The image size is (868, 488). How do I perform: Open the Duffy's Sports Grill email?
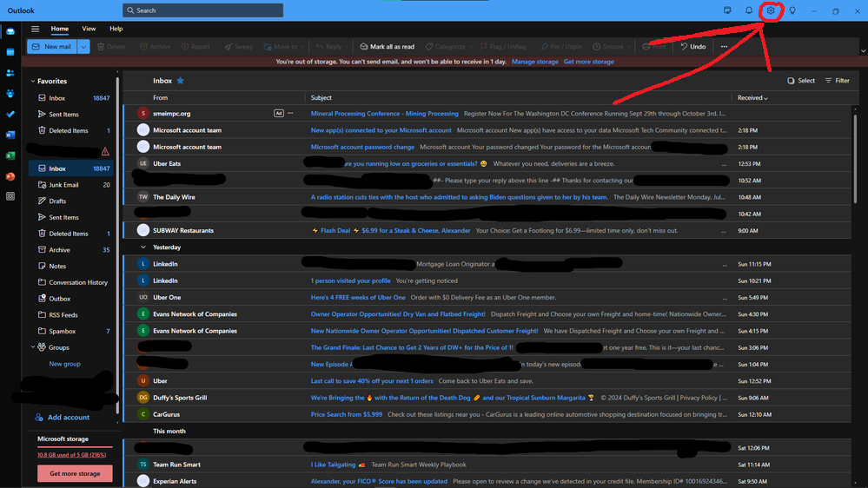(x=487, y=398)
